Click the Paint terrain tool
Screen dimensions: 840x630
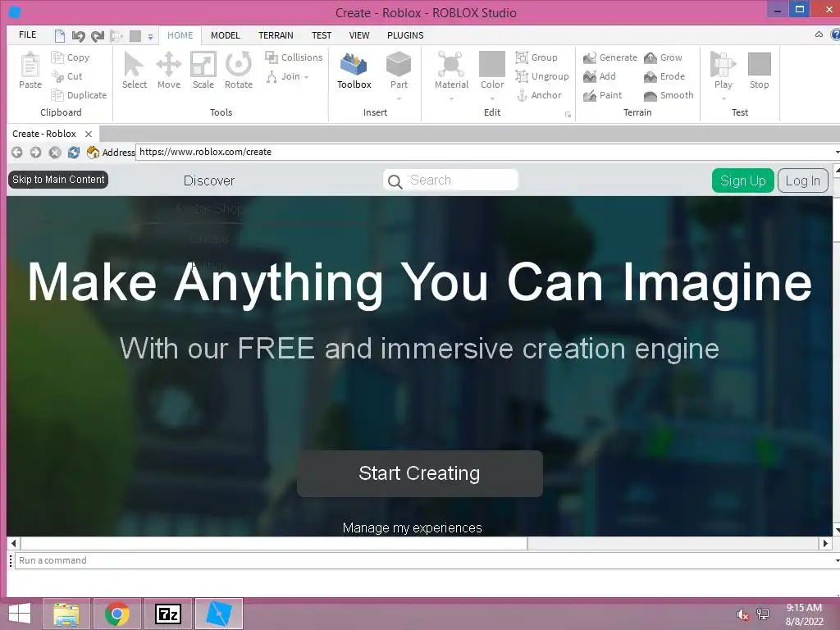pyautogui.click(x=603, y=95)
